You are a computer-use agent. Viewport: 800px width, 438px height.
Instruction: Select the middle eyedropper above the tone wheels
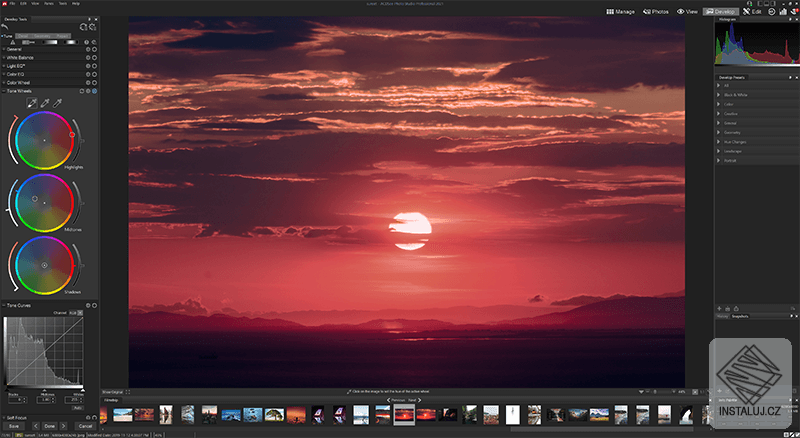(45, 103)
